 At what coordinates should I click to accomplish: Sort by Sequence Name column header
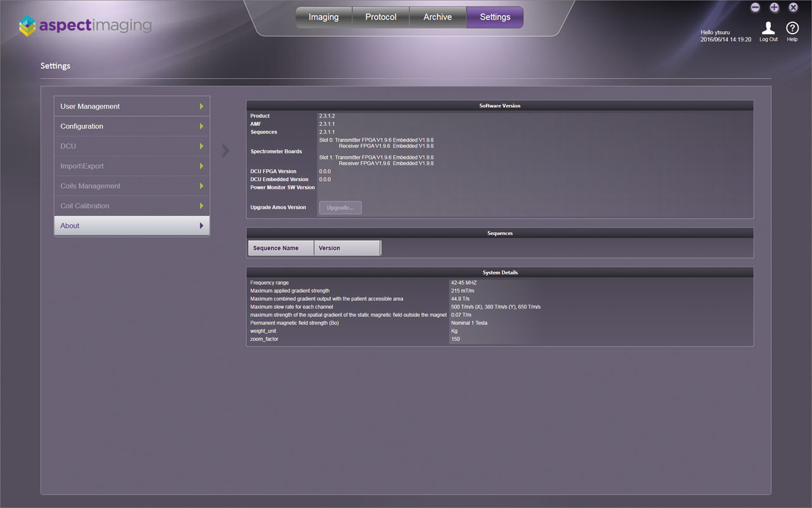(280, 248)
